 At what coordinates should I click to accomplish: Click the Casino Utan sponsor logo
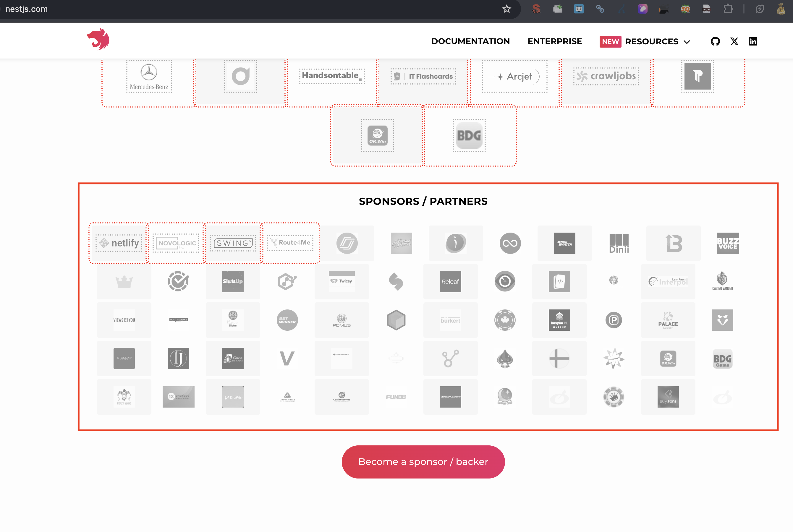287,397
